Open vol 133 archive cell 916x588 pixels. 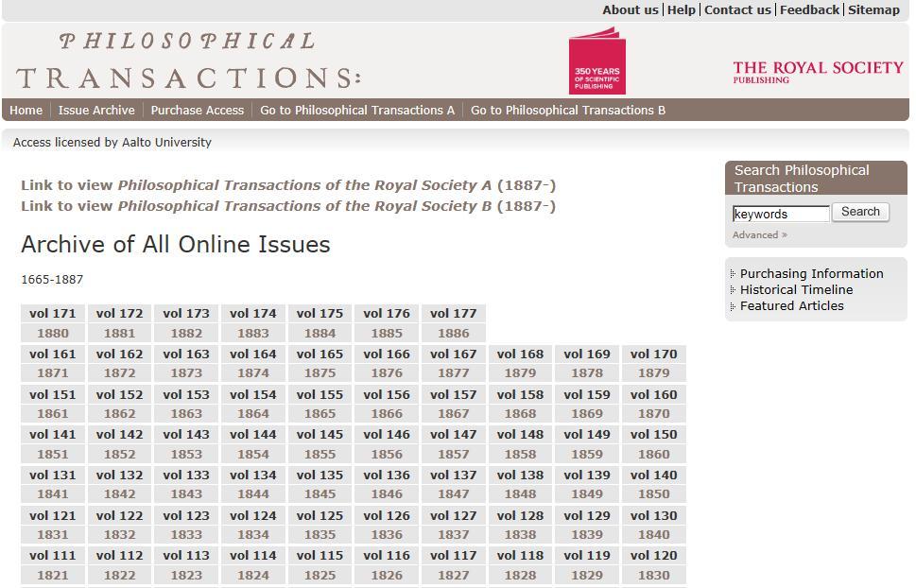click(x=186, y=476)
